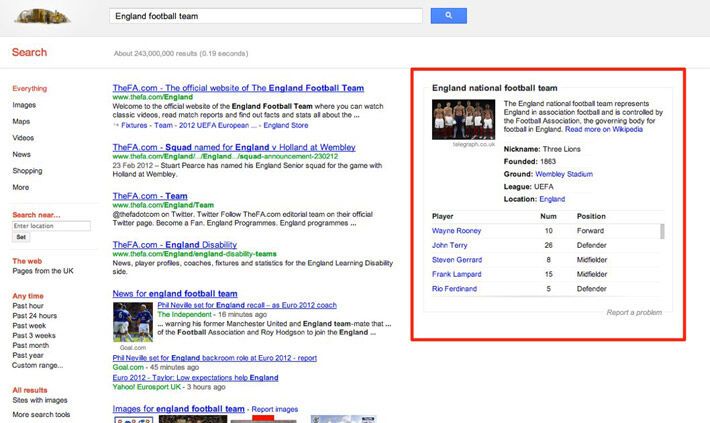Filter results to Past 3 weeks
Image resolution: width=710 pixels, height=423 pixels.
(x=34, y=336)
